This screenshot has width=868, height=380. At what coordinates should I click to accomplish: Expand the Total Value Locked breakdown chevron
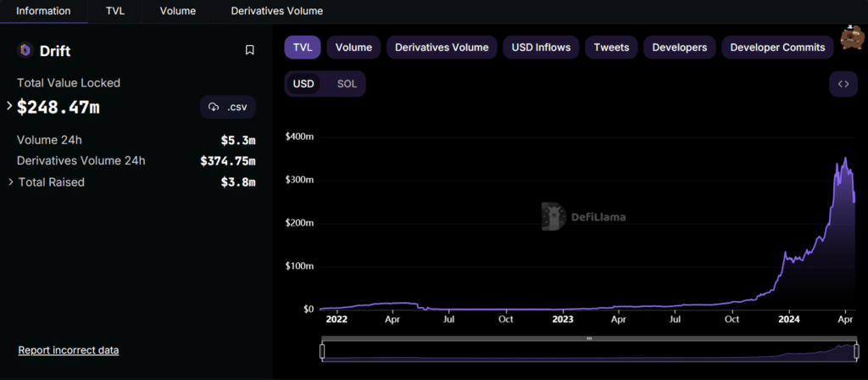coord(9,105)
